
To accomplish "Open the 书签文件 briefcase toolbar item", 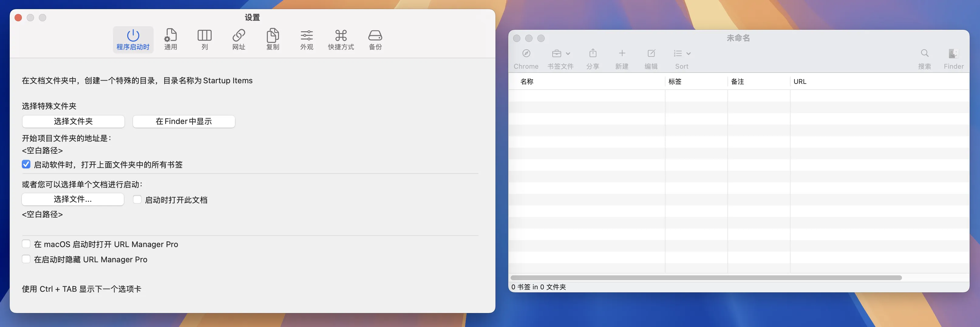I will pos(556,53).
